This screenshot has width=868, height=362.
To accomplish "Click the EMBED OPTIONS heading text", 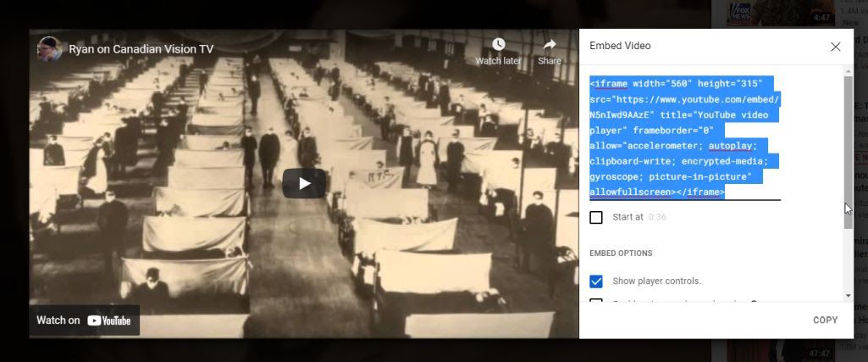I will pos(621,253).
